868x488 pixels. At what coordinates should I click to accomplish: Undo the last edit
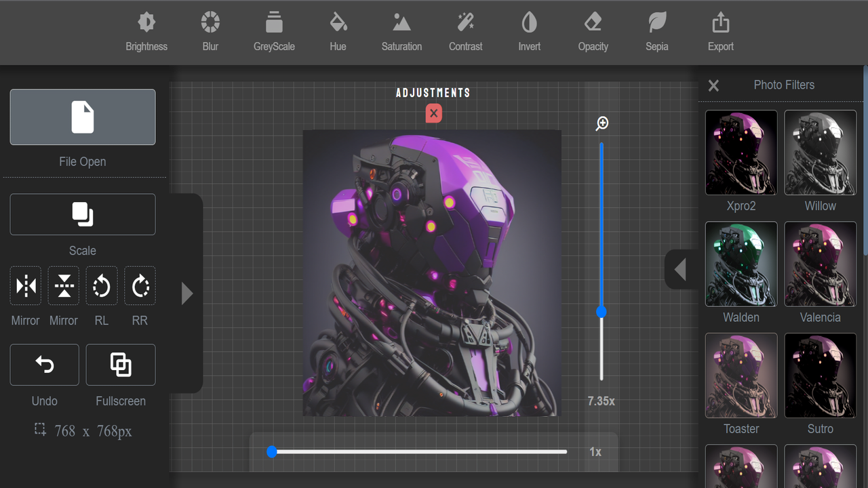[44, 365]
